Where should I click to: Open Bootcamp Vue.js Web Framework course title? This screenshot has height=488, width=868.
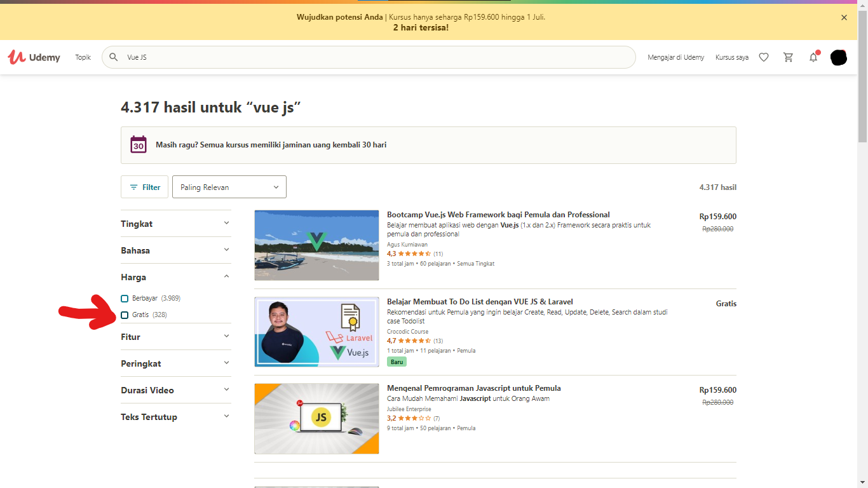tap(498, 215)
